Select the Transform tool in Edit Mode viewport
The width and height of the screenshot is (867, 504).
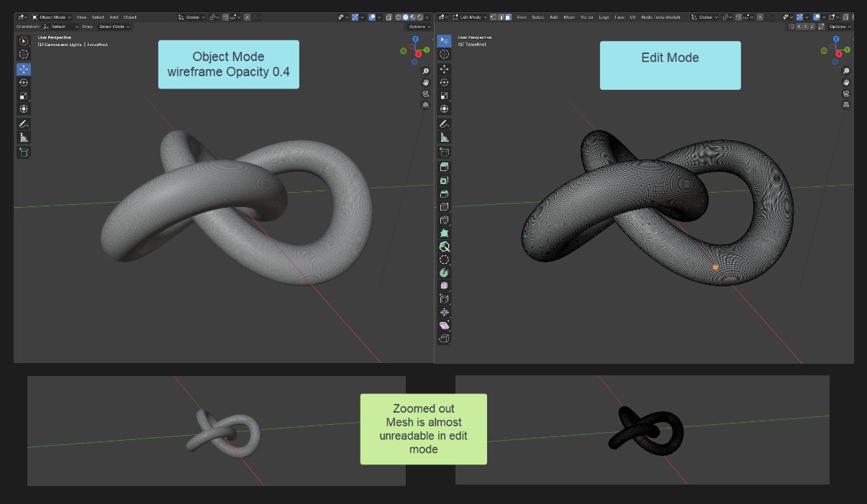(x=445, y=109)
